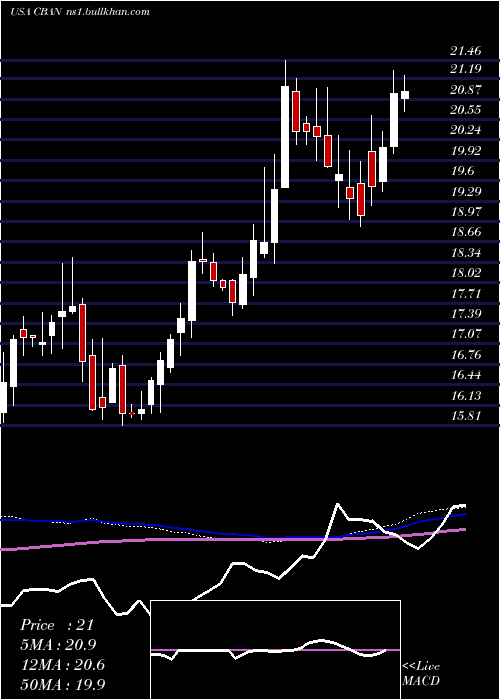This screenshot has width=500, height=700.
Task: Click the 20.87 price axis label
Action: (466, 90)
